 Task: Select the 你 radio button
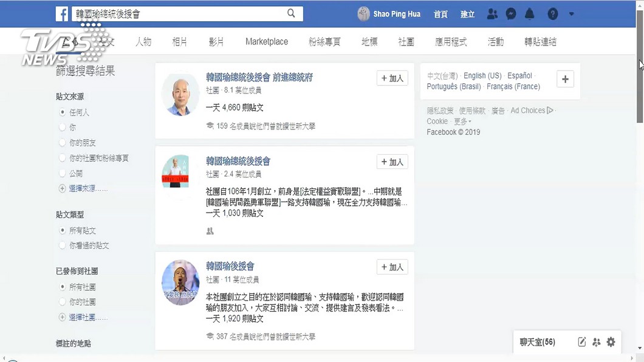(x=63, y=127)
